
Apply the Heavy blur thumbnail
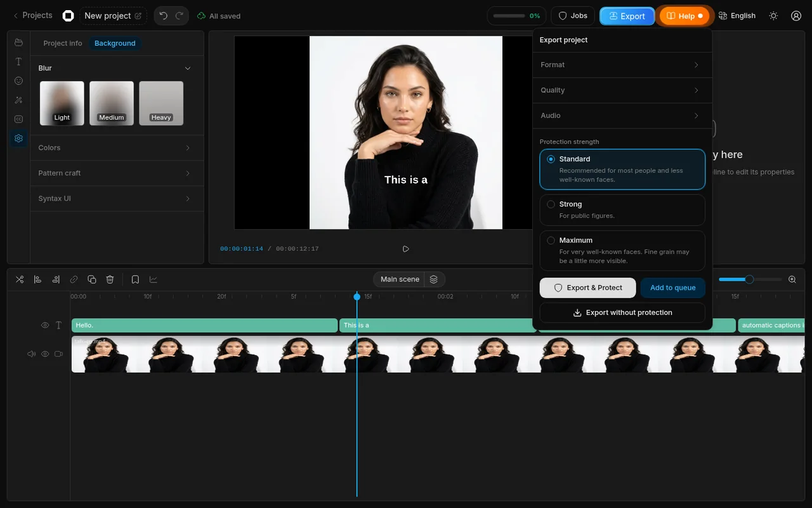[161, 103]
